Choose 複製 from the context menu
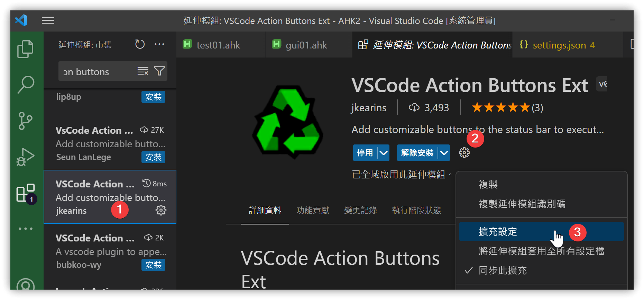 [542, 184]
